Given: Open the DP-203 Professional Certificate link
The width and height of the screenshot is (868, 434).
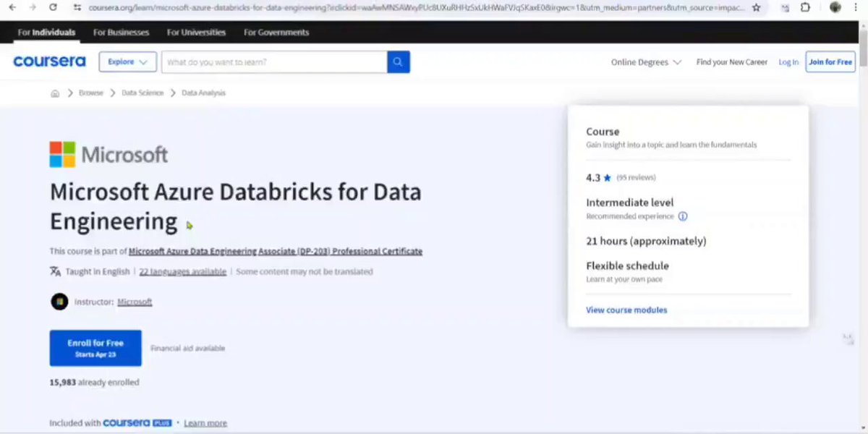Looking at the screenshot, I should click(x=276, y=252).
